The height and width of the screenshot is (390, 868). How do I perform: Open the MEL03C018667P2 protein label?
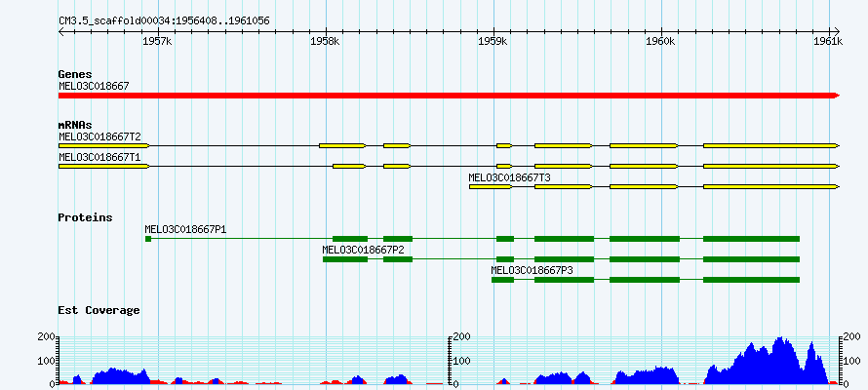coord(363,250)
